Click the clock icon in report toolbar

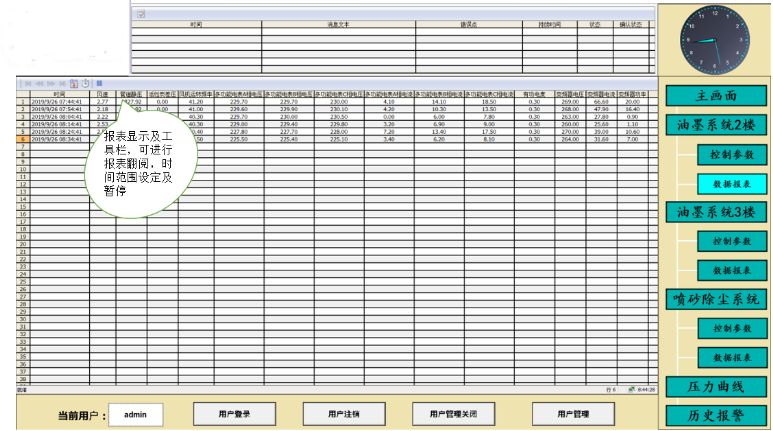click(86, 83)
